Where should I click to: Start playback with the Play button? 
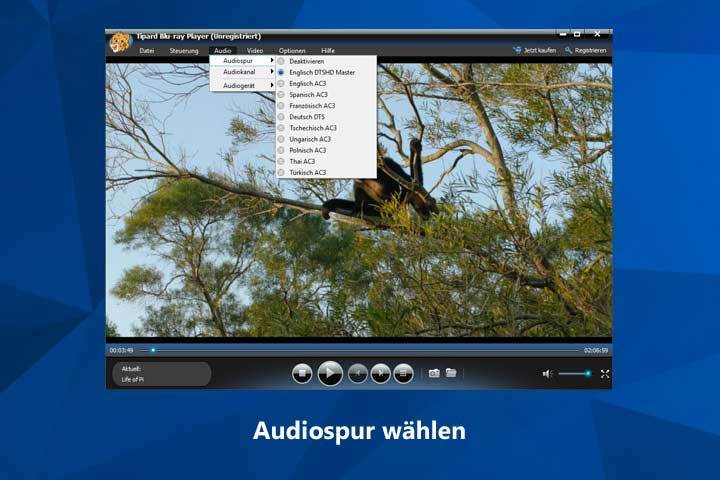[x=330, y=373]
